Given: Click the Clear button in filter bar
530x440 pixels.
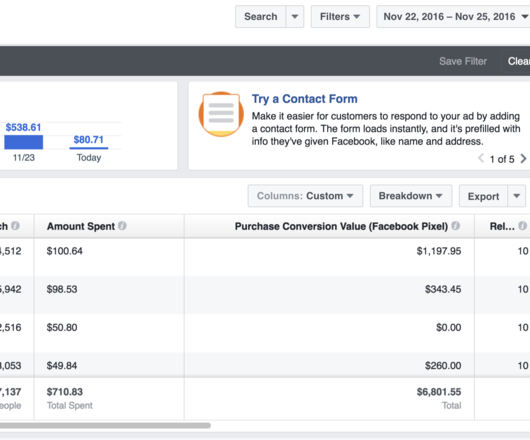Looking at the screenshot, I should point(518,61).
